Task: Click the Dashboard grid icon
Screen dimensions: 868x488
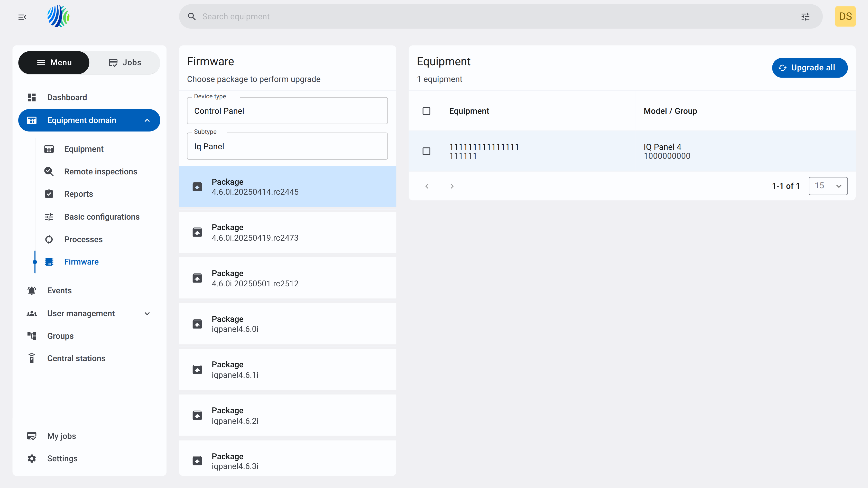Action: pos(32,97)
